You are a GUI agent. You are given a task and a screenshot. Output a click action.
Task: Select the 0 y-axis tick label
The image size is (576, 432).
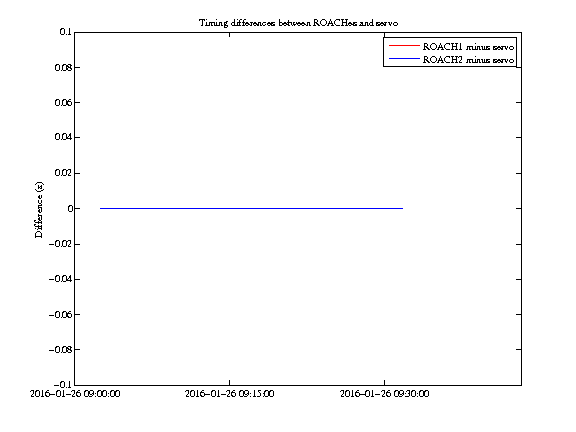click(70, 208)
